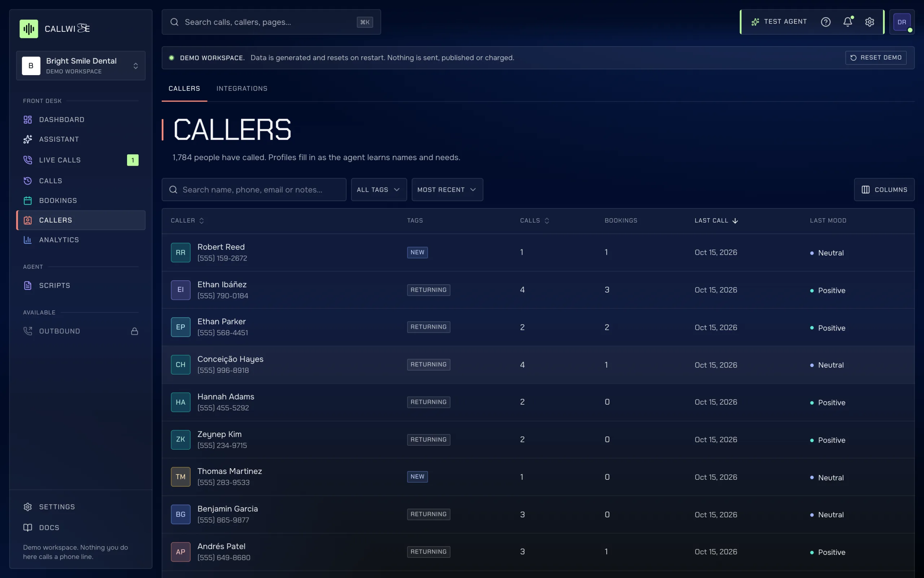Click the Test Agent button
This screenshot has width=924, height=578.
point(779,22)
